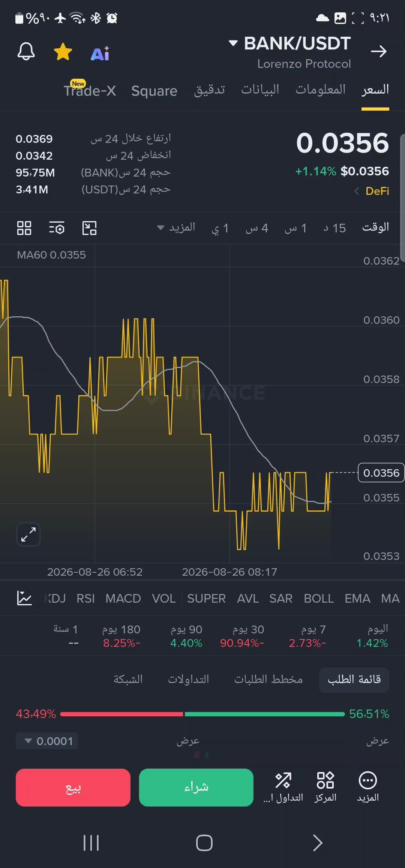Switch to the البيانات tab
Image resolution: width=405 pixels, height=868 pixels.
point(260,90)
